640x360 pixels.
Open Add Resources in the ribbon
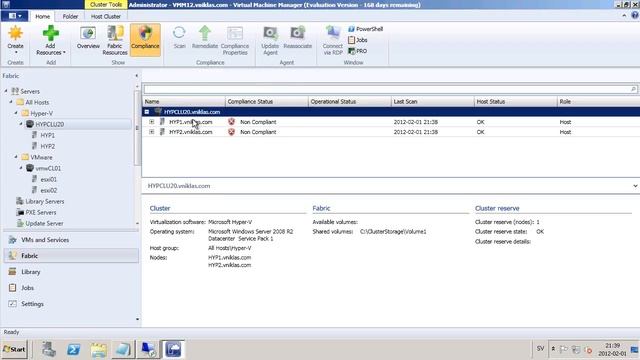(x=51, y=40)
